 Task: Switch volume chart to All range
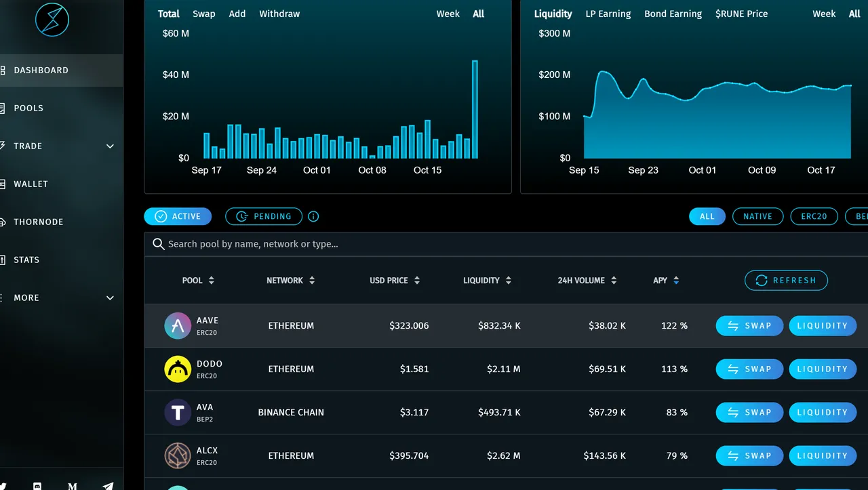click(479, 14)
